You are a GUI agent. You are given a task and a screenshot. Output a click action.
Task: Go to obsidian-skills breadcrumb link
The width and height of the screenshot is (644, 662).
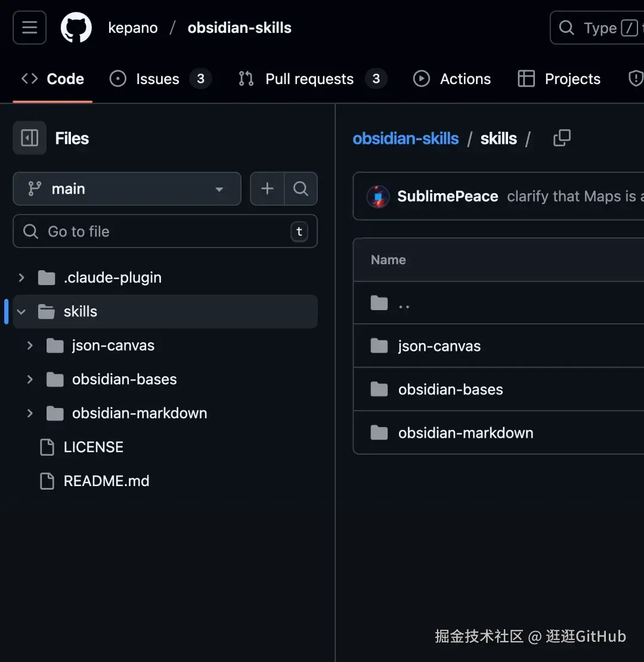coord(405,138)
